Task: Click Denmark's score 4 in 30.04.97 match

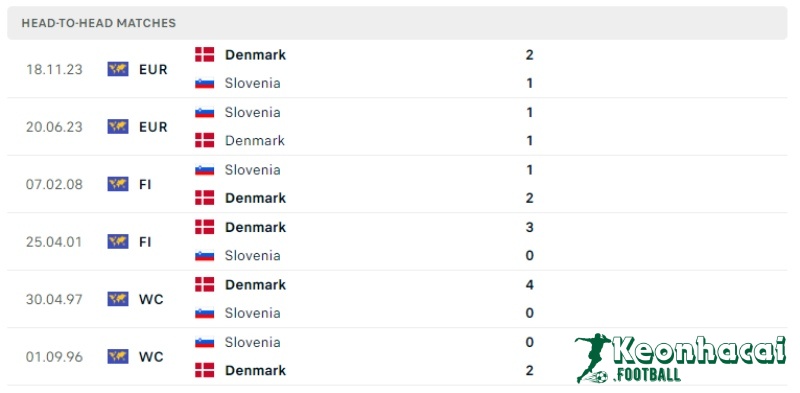Action: [x=530, y=285]
